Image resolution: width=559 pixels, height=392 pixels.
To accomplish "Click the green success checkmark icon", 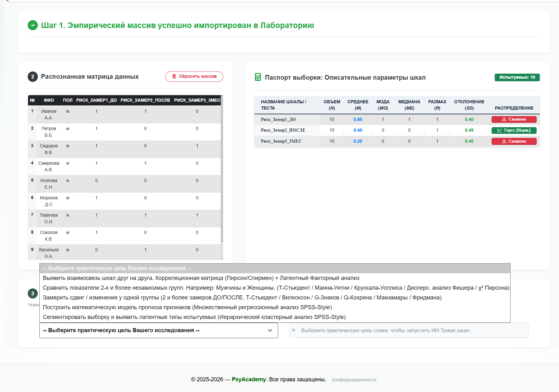I will pos(33,25).
